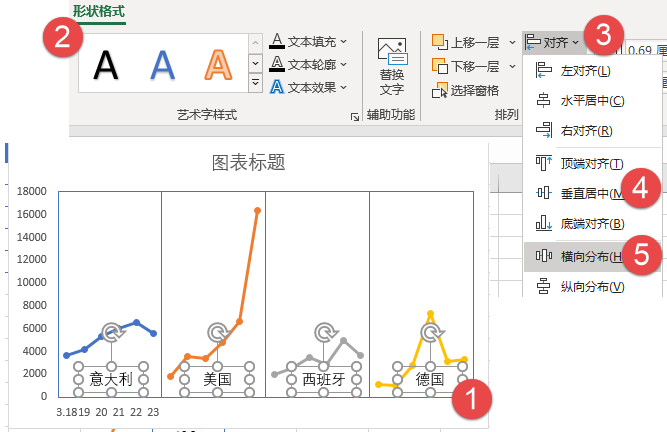The height and width of the screenshot is (432, 667).
Task: Choose Align Bottom (底端对齐) option
Action: pos(591,223)
